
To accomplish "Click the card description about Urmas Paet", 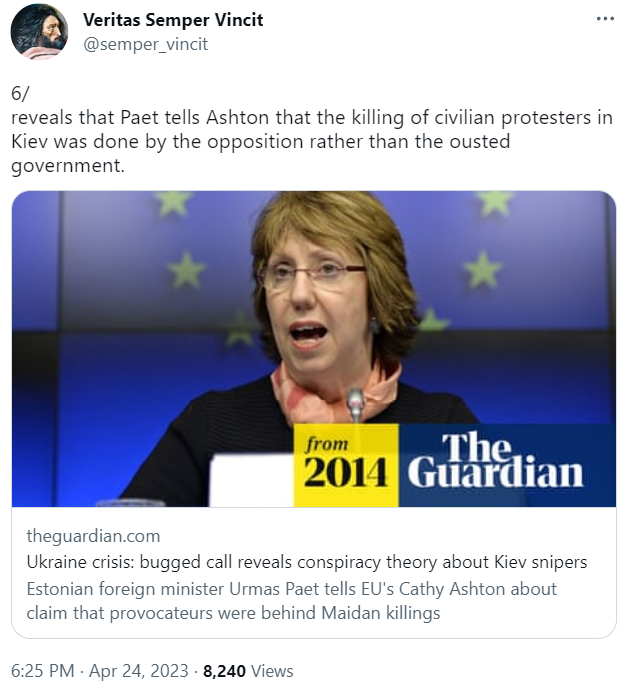I will point(291,601).
